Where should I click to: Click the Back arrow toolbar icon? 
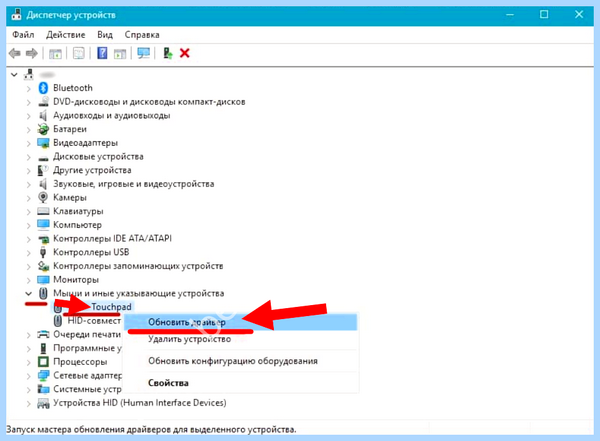coord(15,53)
